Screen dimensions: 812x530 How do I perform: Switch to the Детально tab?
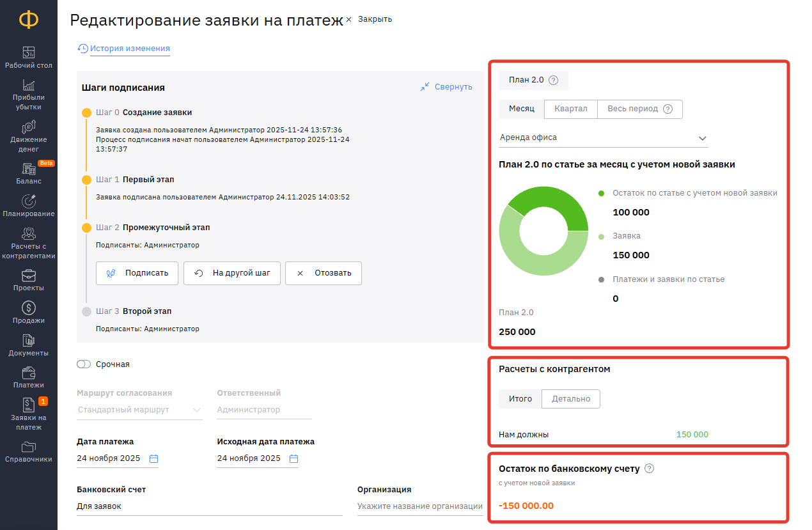[570, 399]
